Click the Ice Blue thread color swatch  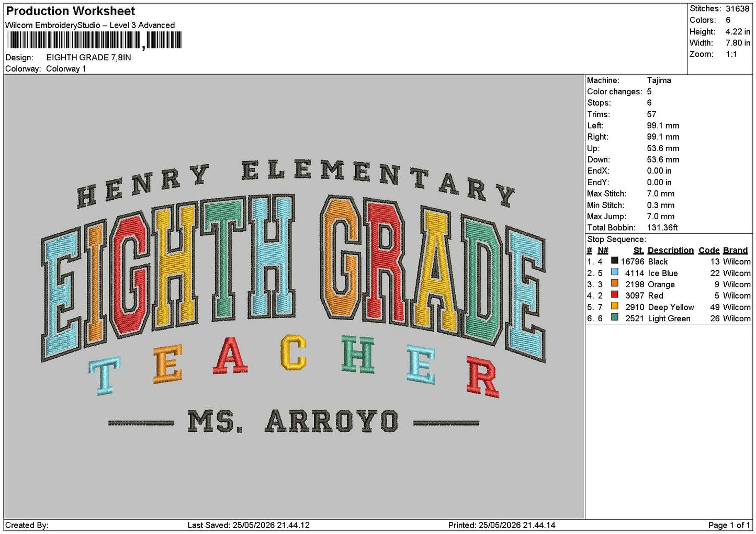(614, 272)
